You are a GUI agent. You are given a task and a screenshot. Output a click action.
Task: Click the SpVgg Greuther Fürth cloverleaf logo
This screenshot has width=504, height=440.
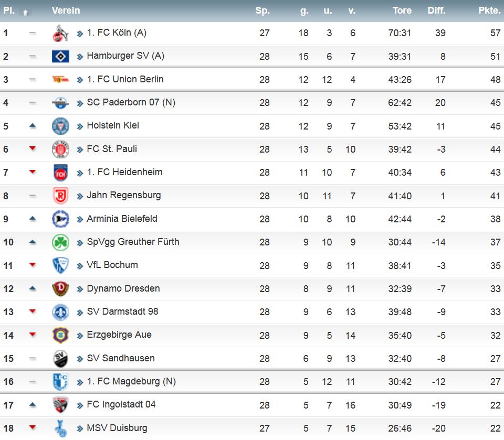point(60,242)
